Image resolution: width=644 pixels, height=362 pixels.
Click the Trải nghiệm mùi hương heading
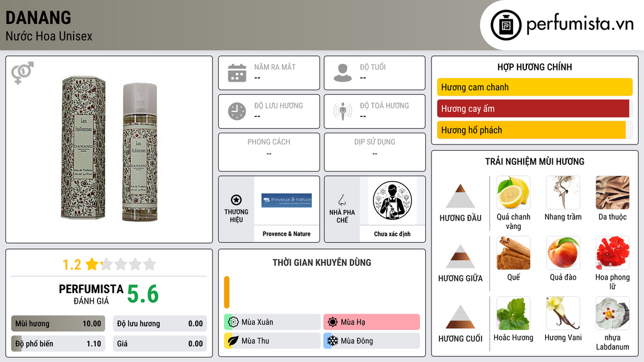point(535,162)
